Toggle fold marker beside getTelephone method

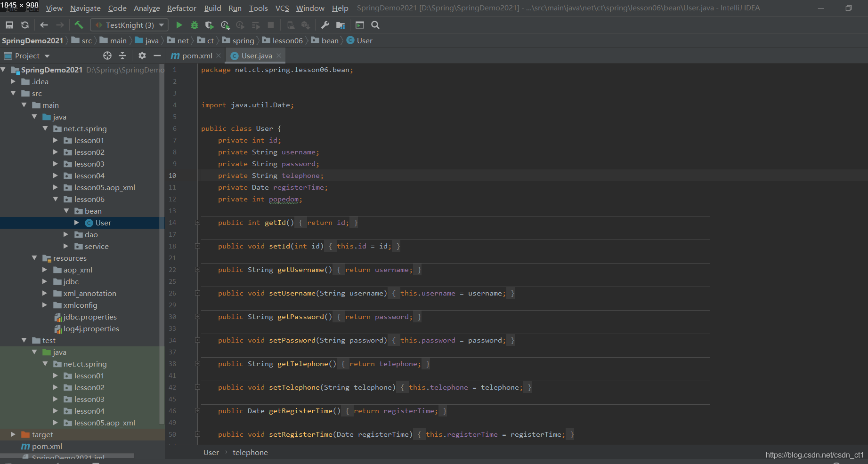(x=198, y=364)
